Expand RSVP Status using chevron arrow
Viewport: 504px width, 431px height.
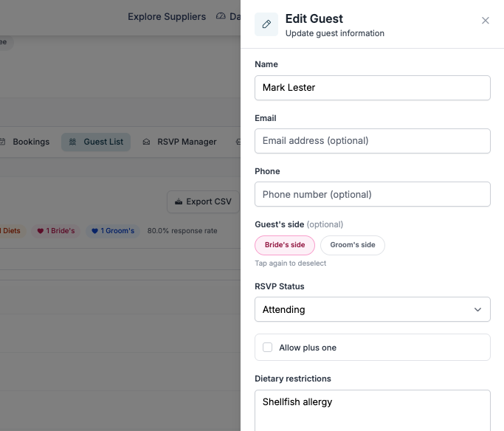(477, 309)
